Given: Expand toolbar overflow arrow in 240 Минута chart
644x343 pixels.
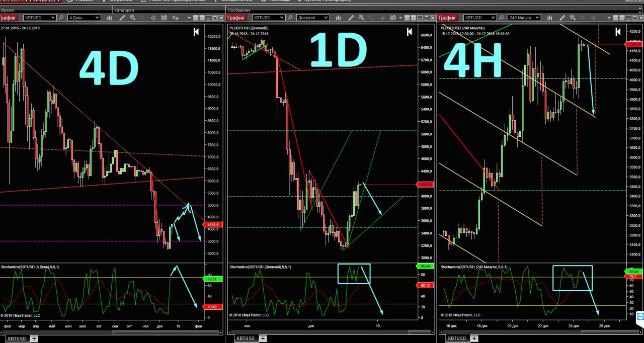Looking at the screenshot, I should 609,18.
